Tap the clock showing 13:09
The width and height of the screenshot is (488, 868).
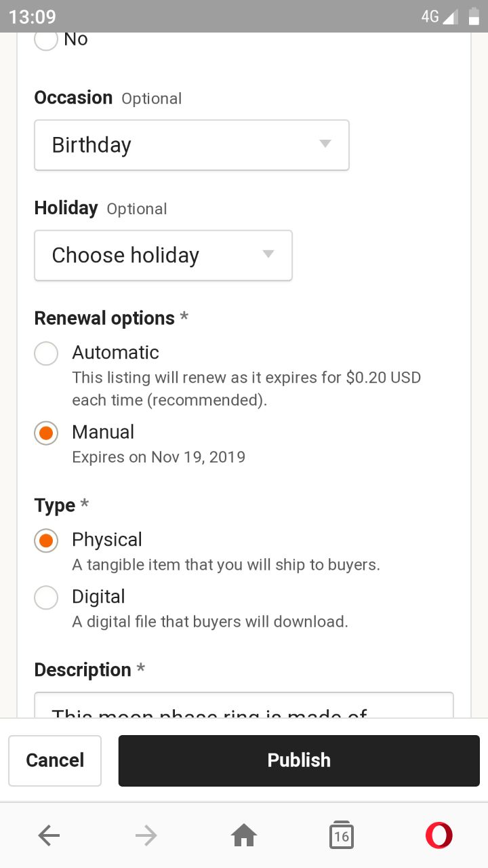click(32, 16)
